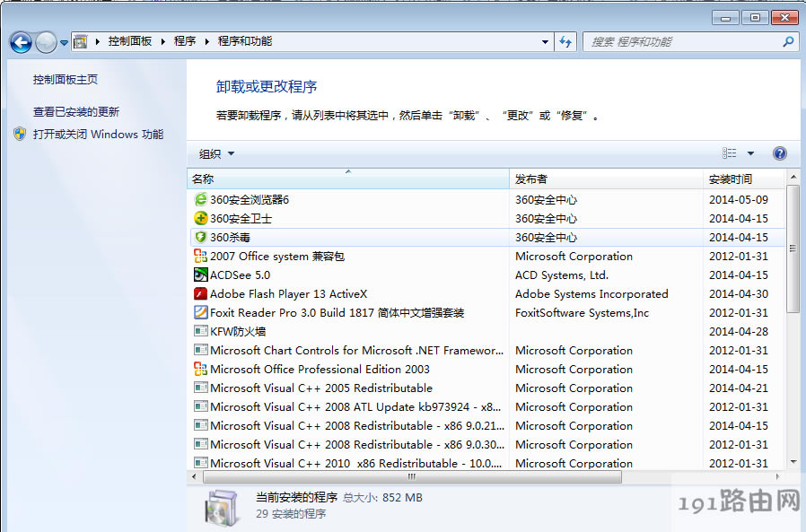The image size is (806, 532).
Task: Sort by the 发布者 column header
Action: tap(531, 179)
